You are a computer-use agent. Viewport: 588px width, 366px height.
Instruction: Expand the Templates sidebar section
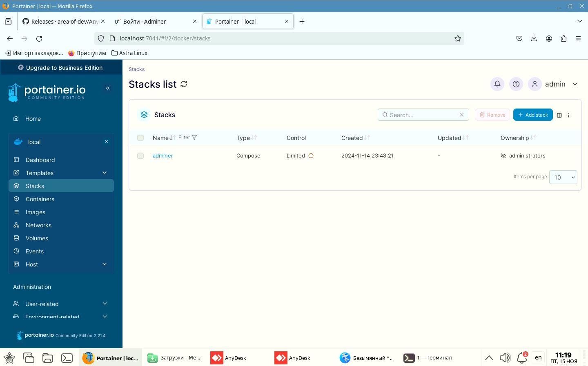(105, 173)
